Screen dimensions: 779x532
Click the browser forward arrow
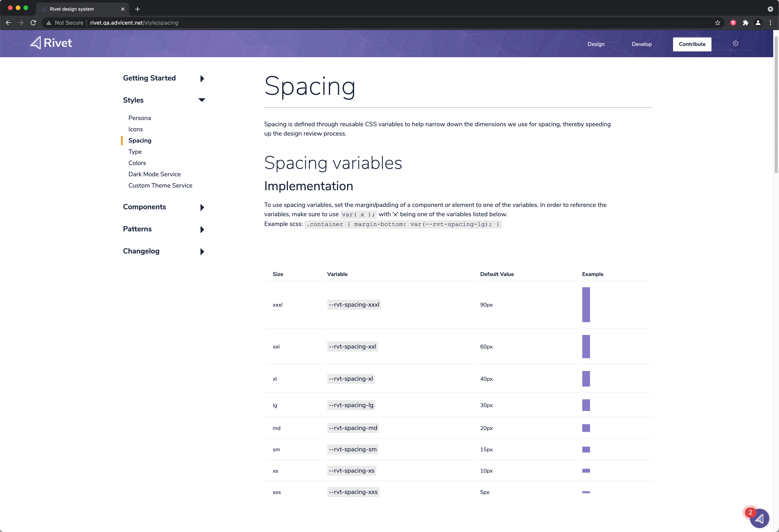pos(21,23)
